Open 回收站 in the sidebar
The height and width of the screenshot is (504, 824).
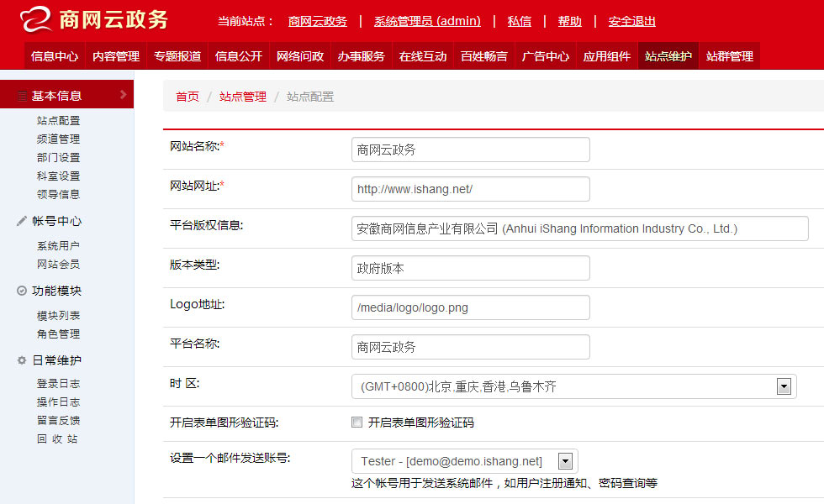[57, 438]
